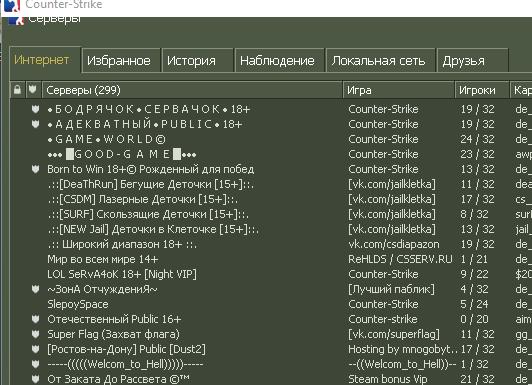
Task: Select [Ростов-на-Дону] Public [Dust2] server
Action: [x=126, y=349]
